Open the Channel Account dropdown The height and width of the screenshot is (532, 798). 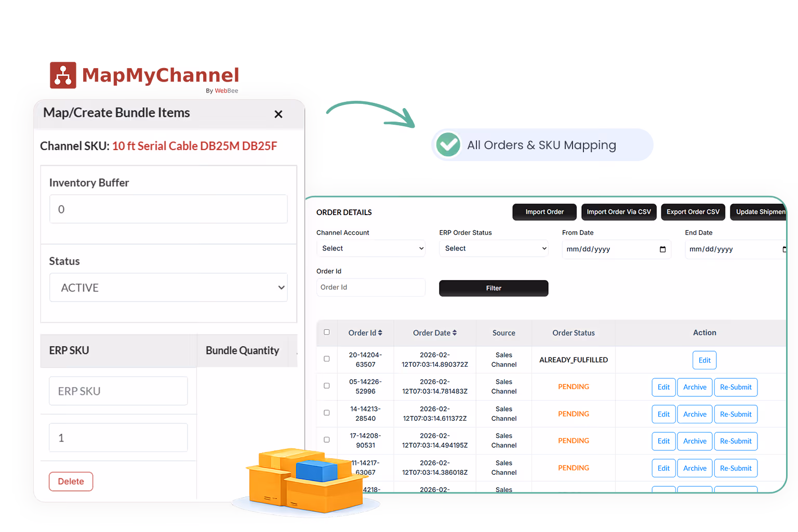(x=370, y=248)
